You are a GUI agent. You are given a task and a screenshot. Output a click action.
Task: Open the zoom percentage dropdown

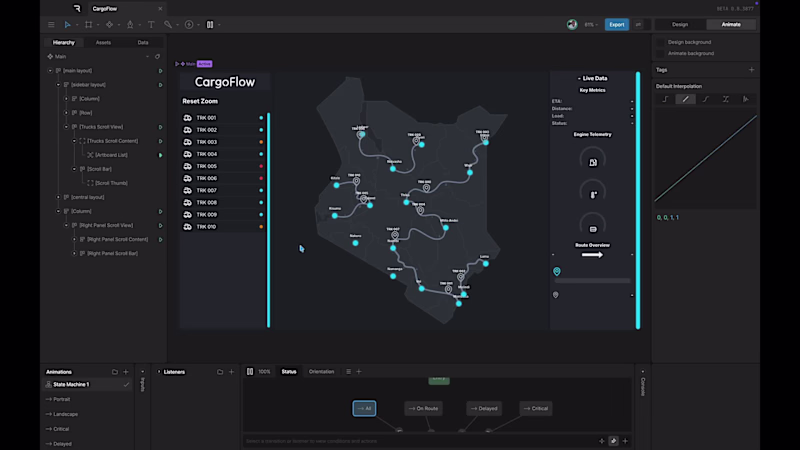click(591, 24)
